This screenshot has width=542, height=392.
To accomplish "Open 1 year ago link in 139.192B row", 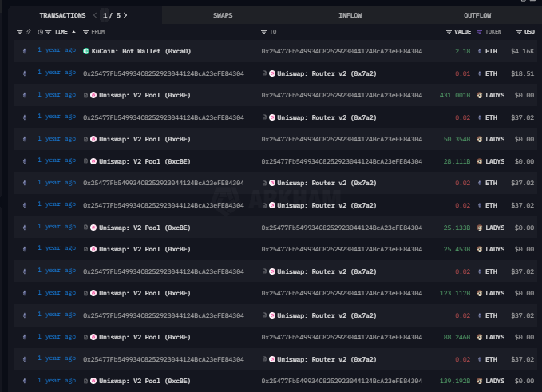I will click(57, 380).
